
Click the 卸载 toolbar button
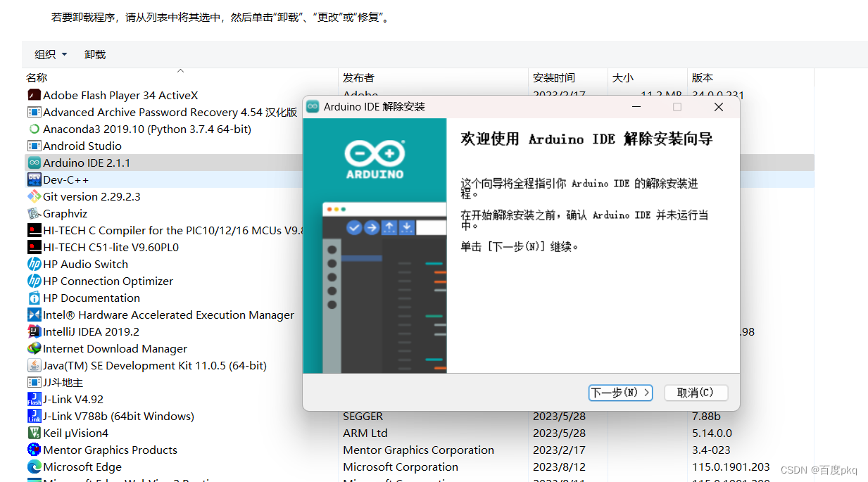pyautogui.click(x=95, y=54)
